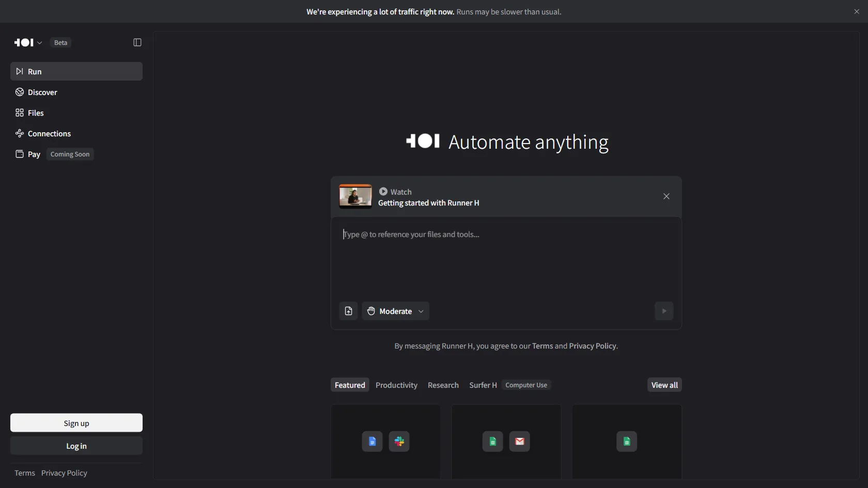Click the View all button

664,385
